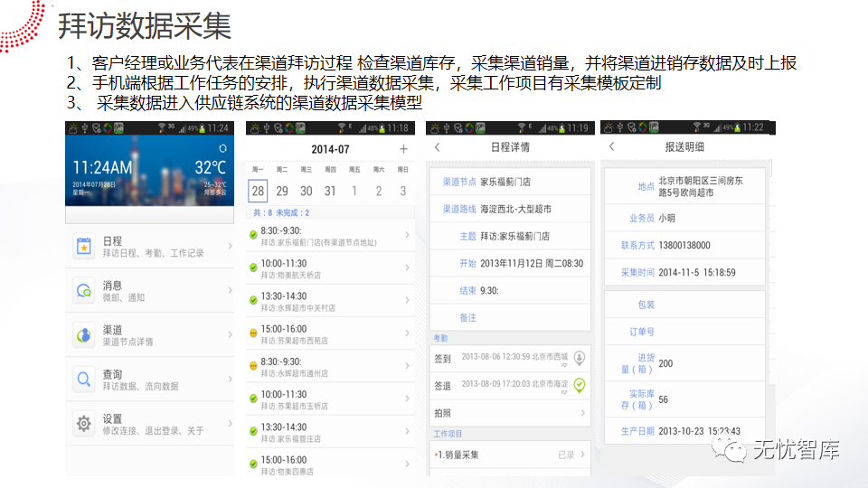The image size is (868, 488).
Task: Tap 进货量 value 200
Action: (665, 363)
